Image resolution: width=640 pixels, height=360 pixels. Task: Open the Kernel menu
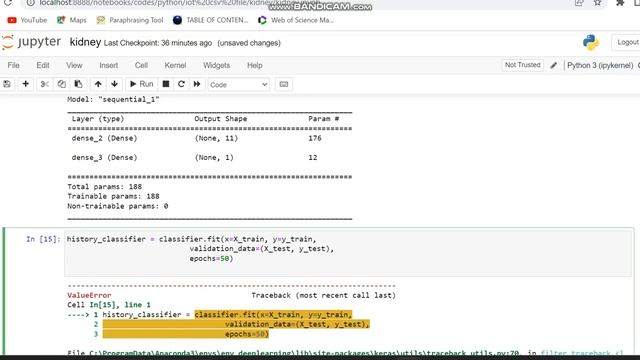pos(176,65)
